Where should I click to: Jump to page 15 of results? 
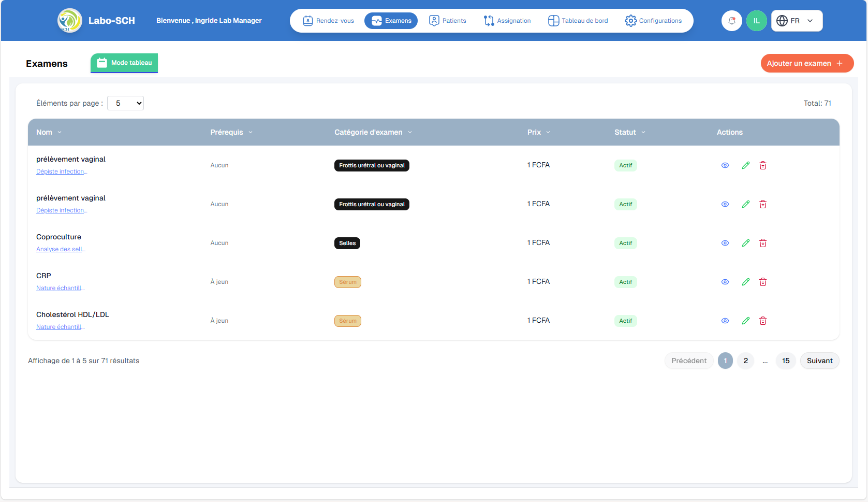click(785, 361)
